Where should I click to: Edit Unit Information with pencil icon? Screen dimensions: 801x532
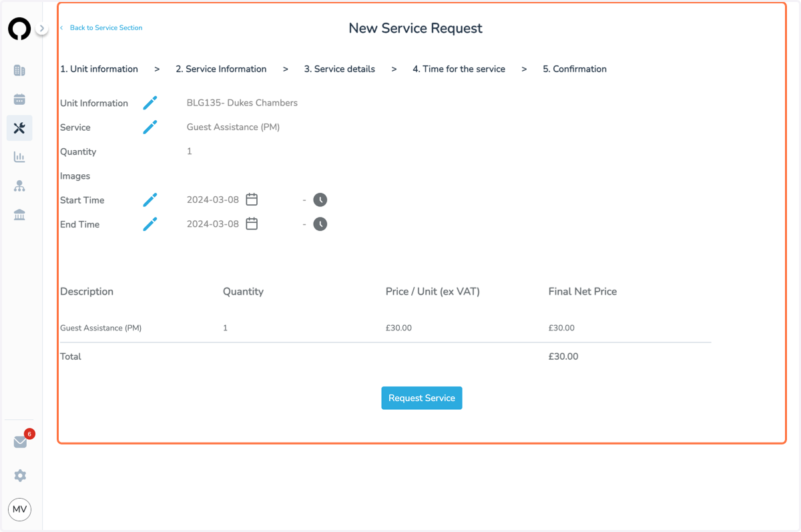pos(150,103)
